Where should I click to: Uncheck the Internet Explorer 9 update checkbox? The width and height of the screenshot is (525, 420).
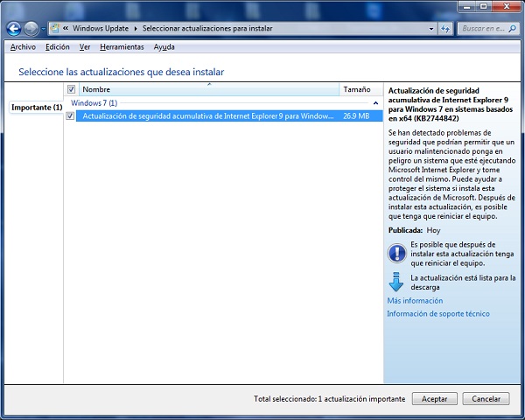[70, 115]
